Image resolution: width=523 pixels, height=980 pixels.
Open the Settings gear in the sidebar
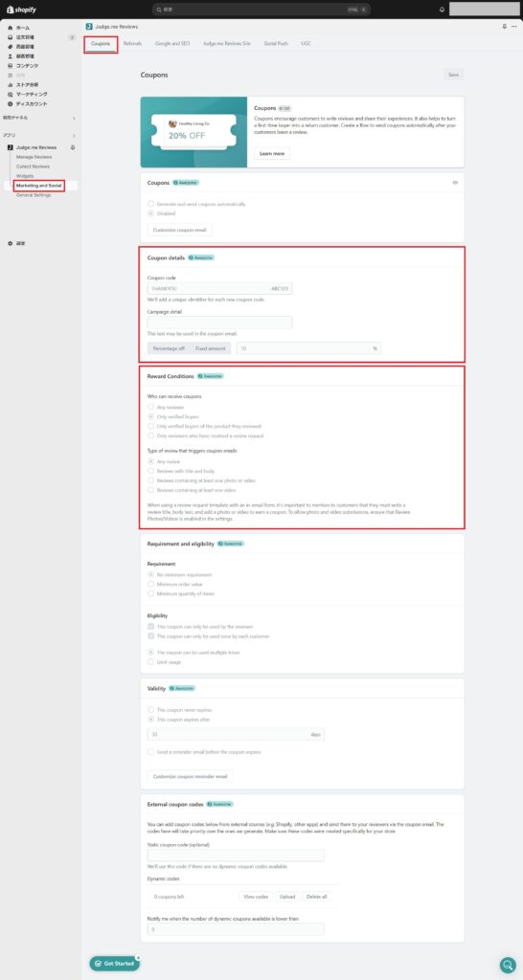[x=10, y=243]
